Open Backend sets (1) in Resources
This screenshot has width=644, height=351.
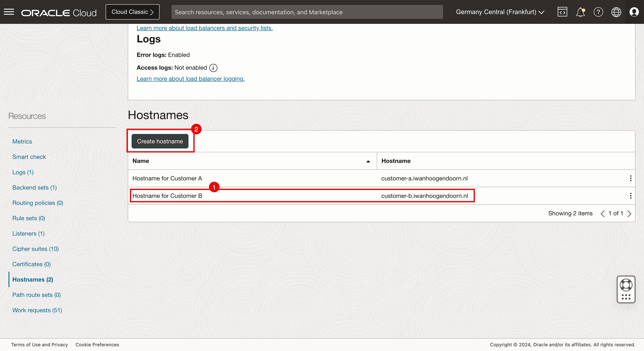(x=34, y=187)
